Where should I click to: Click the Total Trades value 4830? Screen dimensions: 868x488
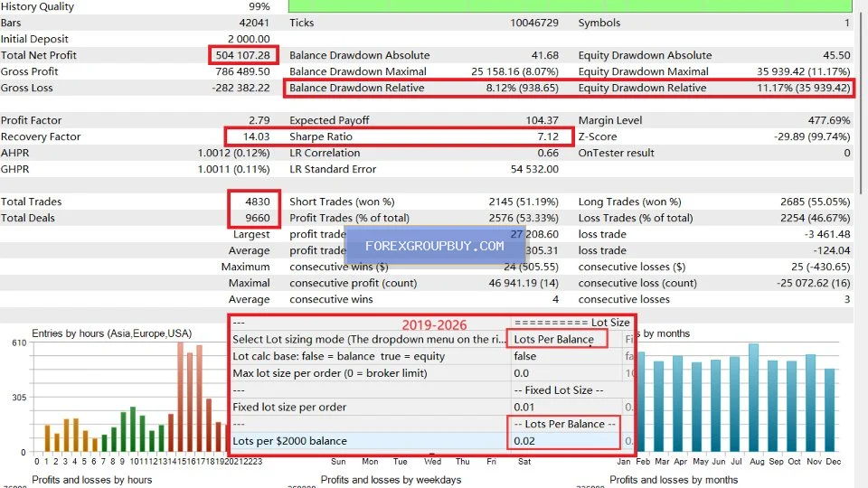(x=258, y=202)
